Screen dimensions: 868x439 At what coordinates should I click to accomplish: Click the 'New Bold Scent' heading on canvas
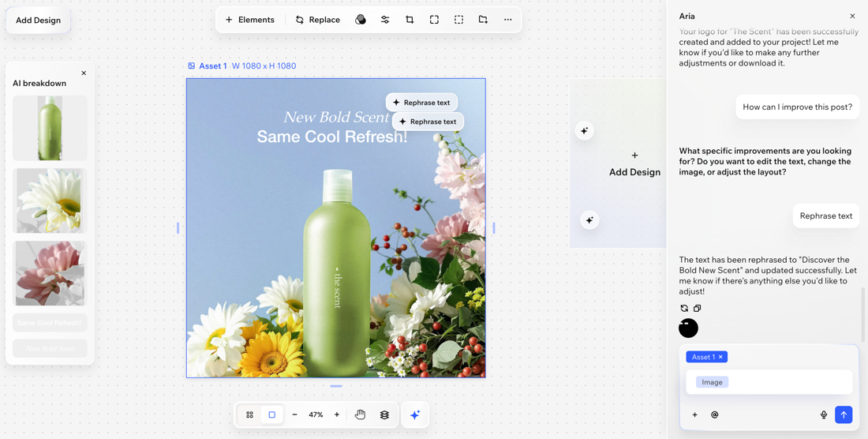tap(336, 118)
